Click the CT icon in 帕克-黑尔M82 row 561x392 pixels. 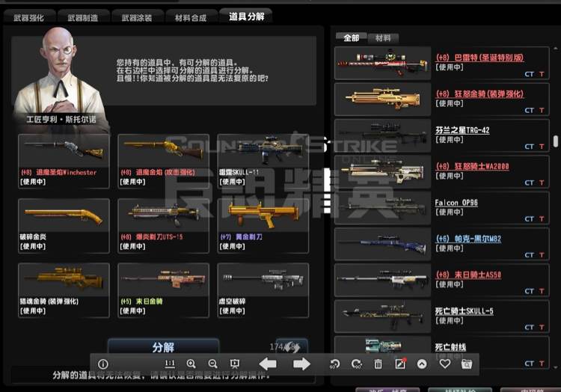(x=530, y=254)
